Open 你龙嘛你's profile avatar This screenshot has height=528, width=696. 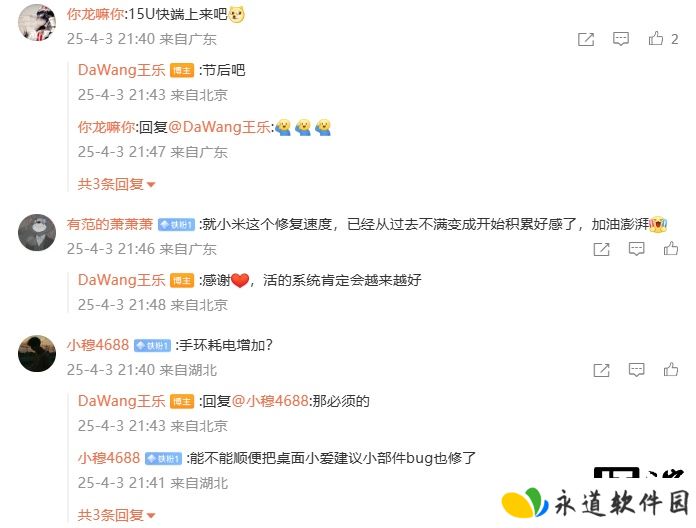point(37,22)
